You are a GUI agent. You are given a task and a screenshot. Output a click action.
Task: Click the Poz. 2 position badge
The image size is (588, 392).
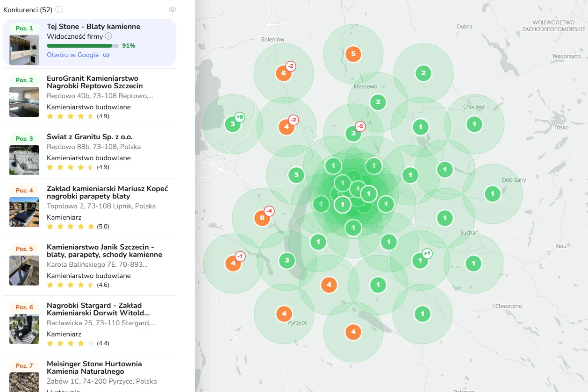(x=24, y=80)
